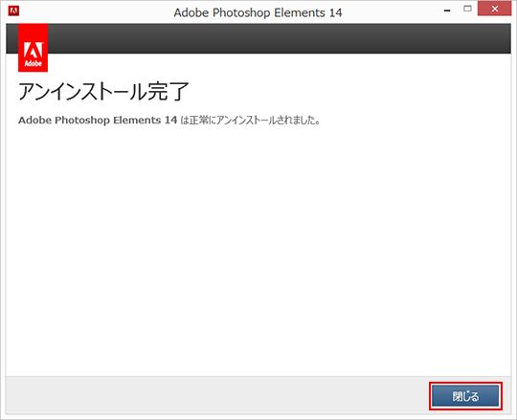Maximize the Photoshop Elements window
Image resolution: width=517 pixels, height=420 pixels.
tap(467, 9)
